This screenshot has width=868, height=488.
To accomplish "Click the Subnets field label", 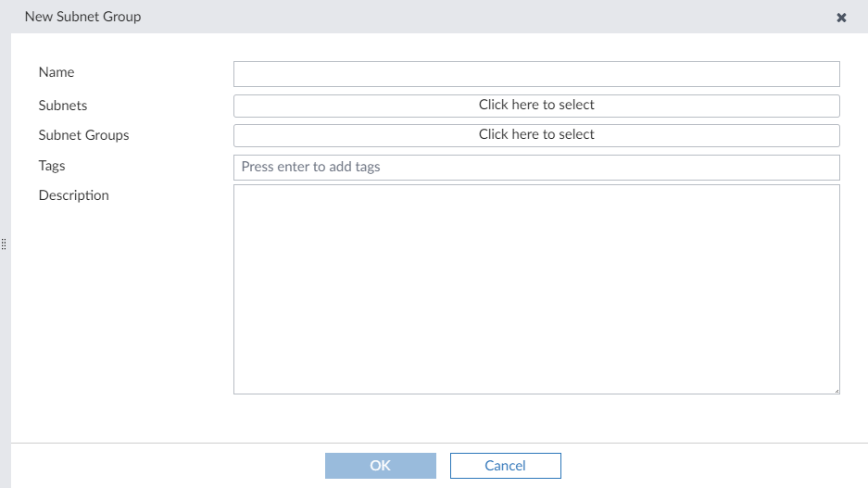I will point(63,106).
